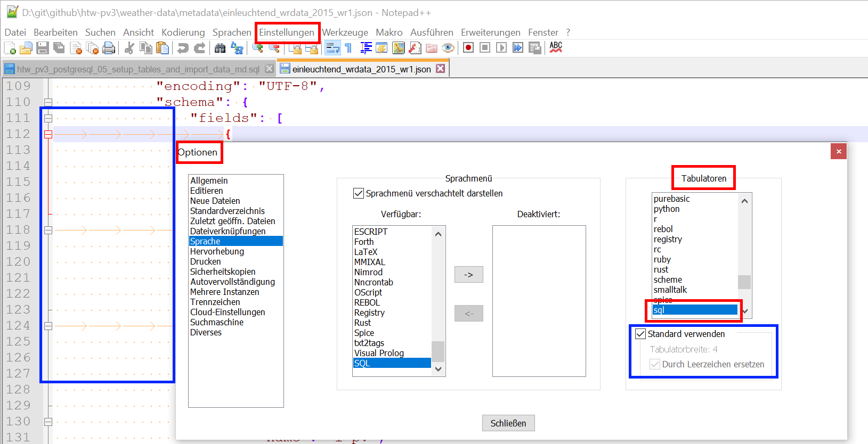The image size is (868, 444).
Task: Show all characters with the pilcrow icon
Action: click(348, 48)
